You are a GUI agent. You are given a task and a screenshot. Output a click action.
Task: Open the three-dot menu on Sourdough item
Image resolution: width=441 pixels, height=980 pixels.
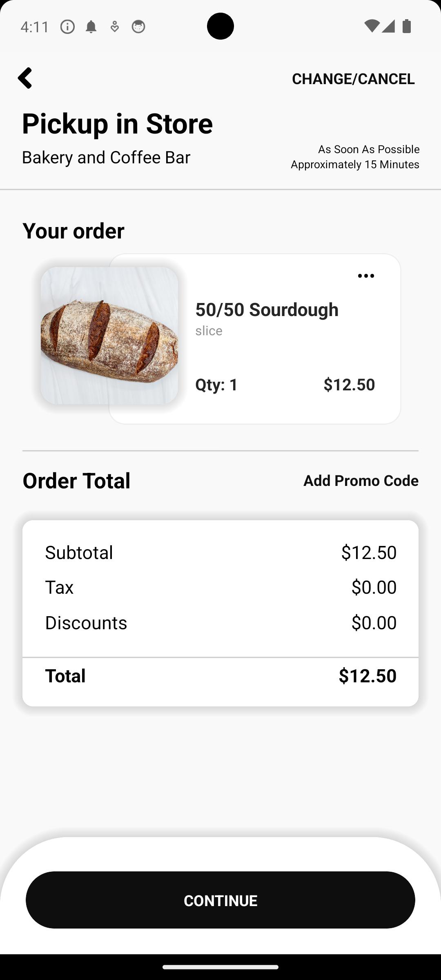366,276
